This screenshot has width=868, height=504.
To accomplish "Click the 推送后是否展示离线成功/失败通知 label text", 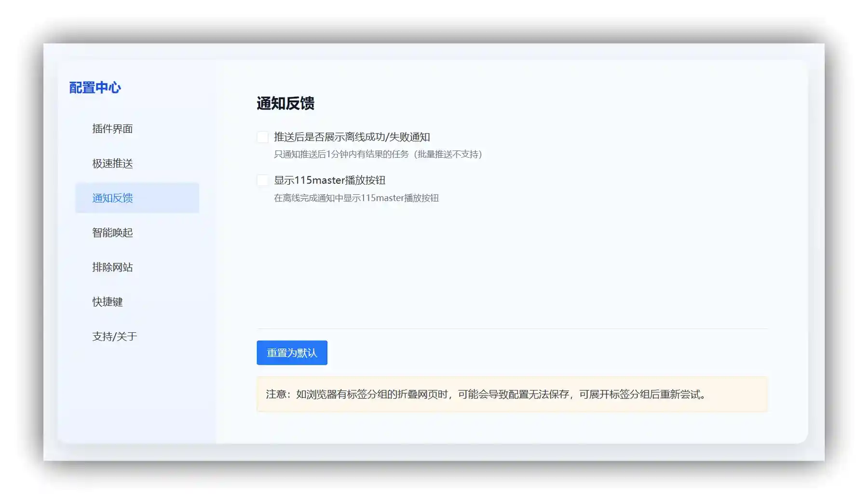I will pos(353,137).
